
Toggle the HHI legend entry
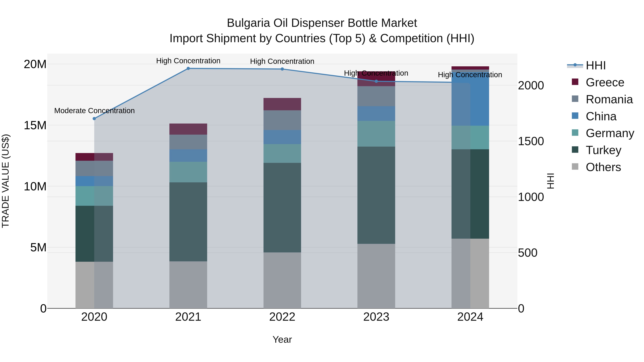(x=587, y=65)
